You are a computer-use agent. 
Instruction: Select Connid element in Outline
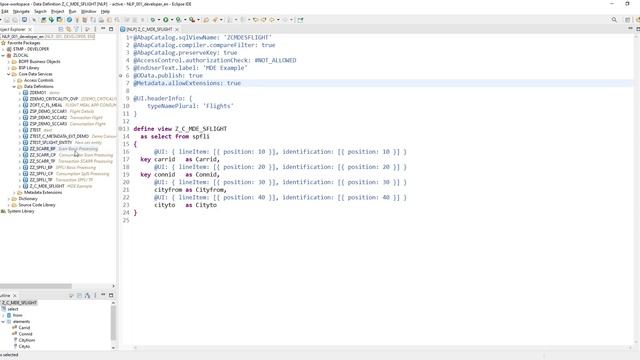[x=25, y=334]
